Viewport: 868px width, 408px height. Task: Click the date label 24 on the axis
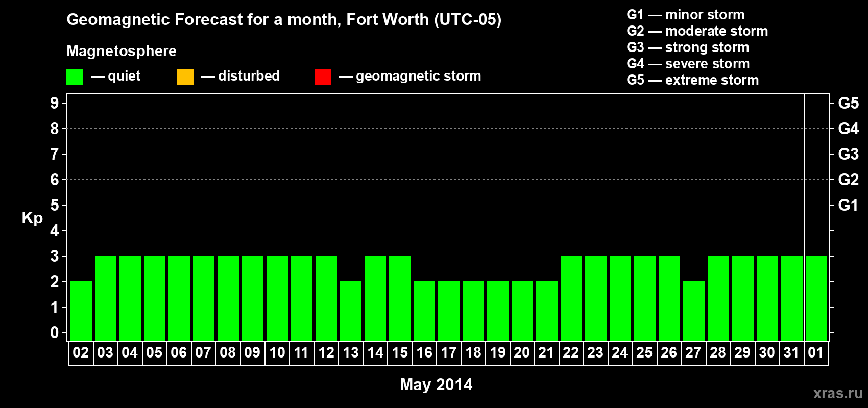click(620, 353)
